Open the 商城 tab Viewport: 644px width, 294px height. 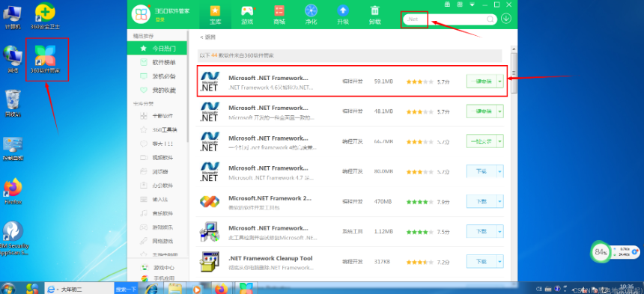click(279, 15)
